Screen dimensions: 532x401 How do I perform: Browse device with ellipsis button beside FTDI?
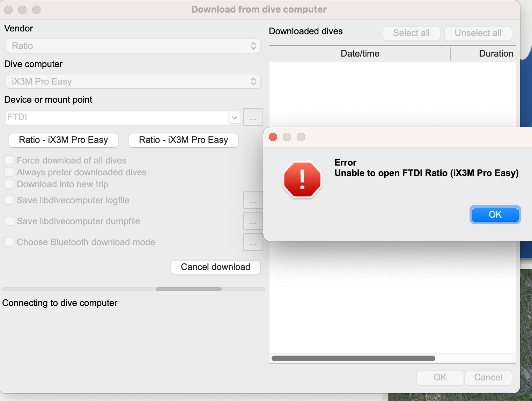pos(253,117)
